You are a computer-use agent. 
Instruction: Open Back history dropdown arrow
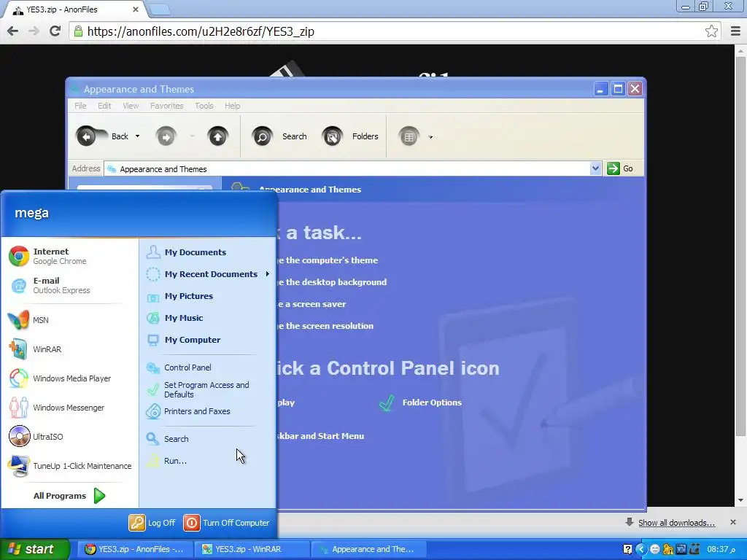(138, 136)
